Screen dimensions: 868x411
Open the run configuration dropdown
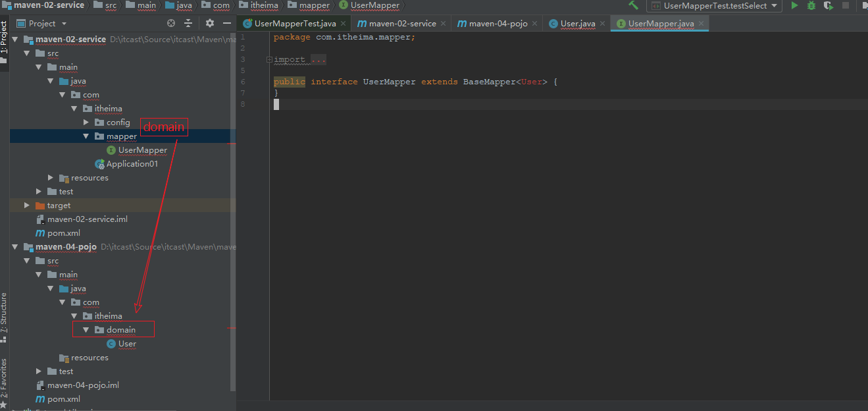click(713, 5)
